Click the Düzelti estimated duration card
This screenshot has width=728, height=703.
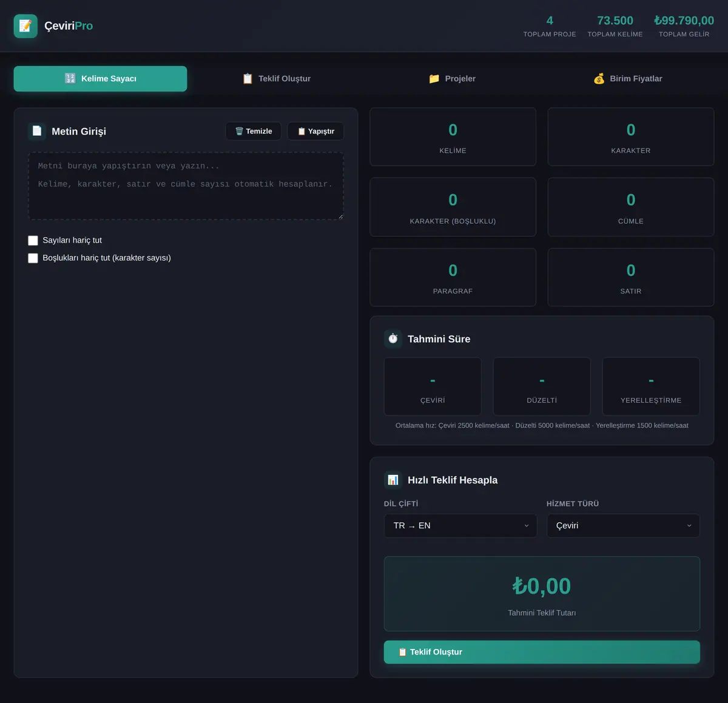click(x=542, y=386)
